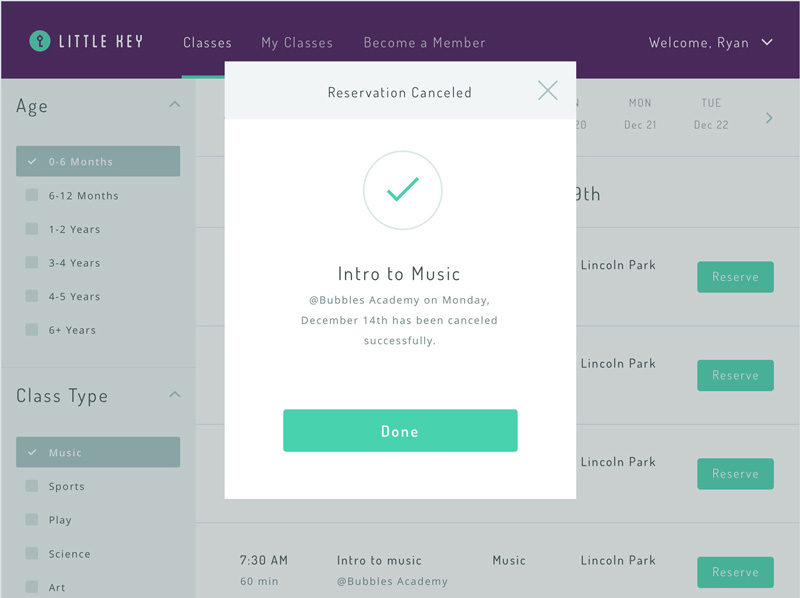Click the LITTLE KEY brand name
Screen dimensions: 800x598
[x=101, y=41]
